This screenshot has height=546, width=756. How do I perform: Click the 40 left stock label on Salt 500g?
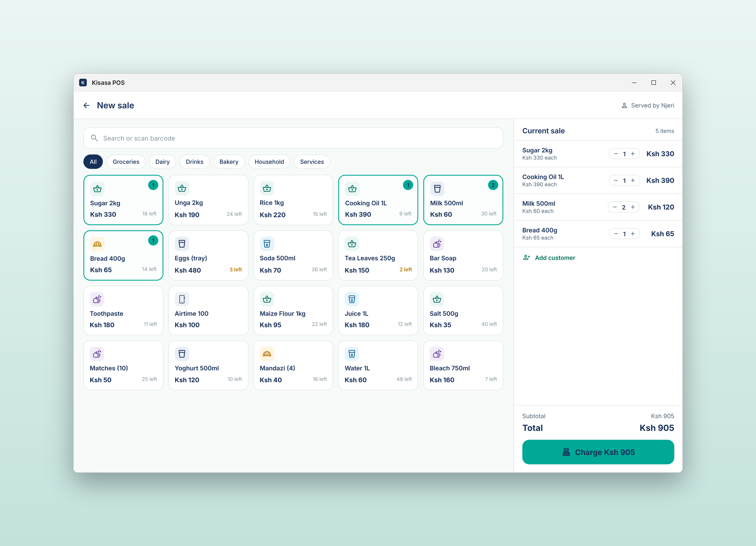click(x=489, y=324)
